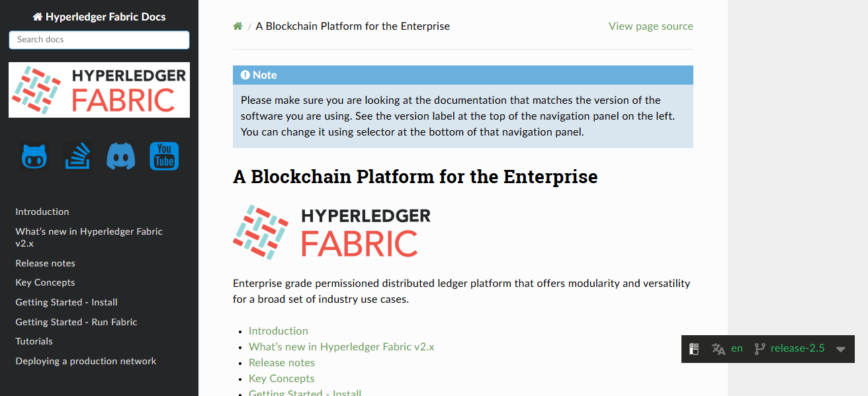The width and height of the screenshot is (868, 396).
Task: Expand the Read the Docs versions flyout
Action: pos(841,348)
